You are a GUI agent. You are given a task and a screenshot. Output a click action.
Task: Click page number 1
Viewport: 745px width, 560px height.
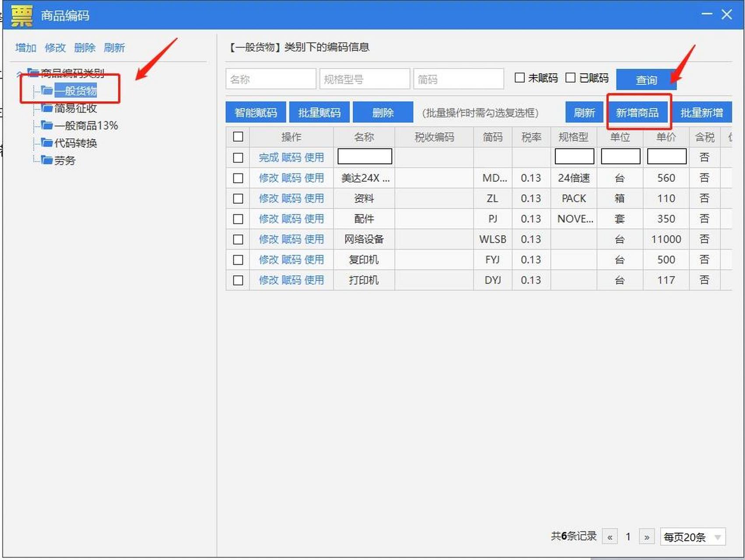628,537
